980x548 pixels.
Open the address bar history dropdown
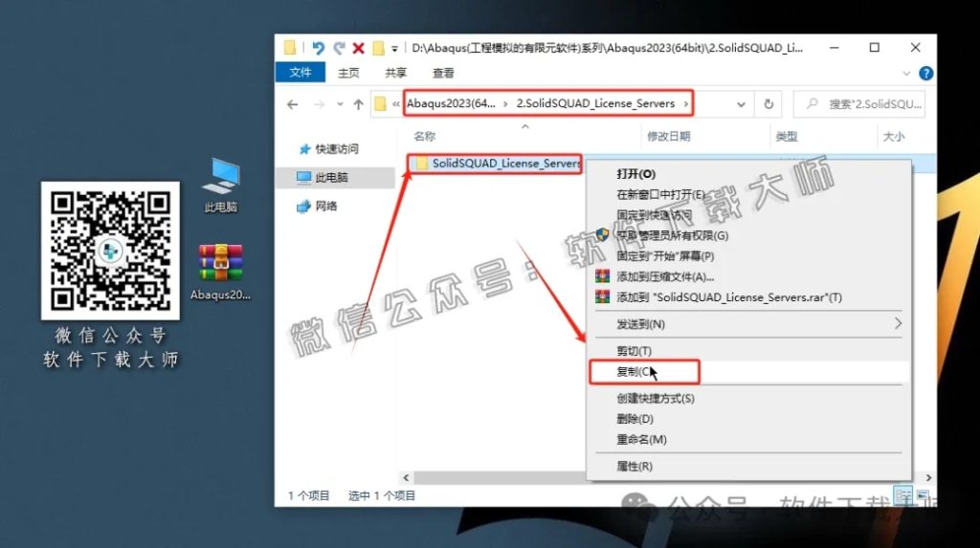[742, 104]
